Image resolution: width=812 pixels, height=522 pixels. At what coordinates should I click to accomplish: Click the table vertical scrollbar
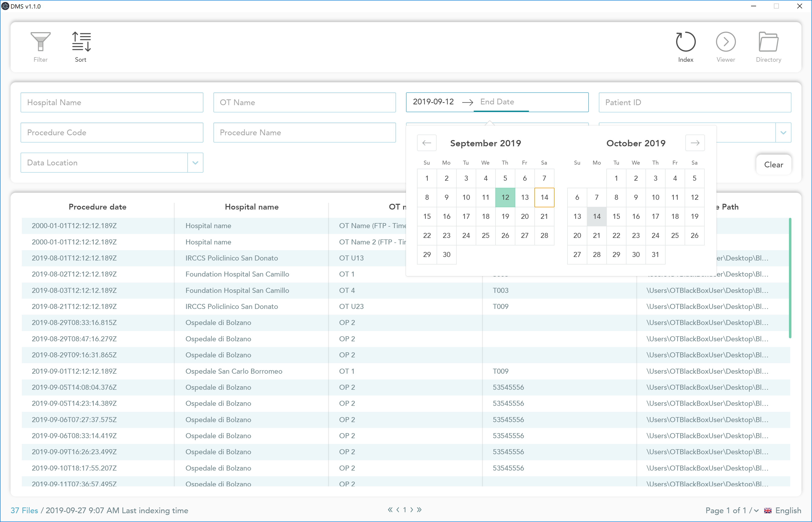(790, 278)
